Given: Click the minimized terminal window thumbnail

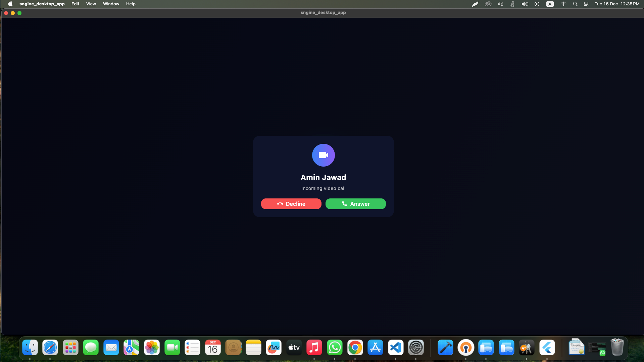Looking at the screenshot, I should [597, 348].
